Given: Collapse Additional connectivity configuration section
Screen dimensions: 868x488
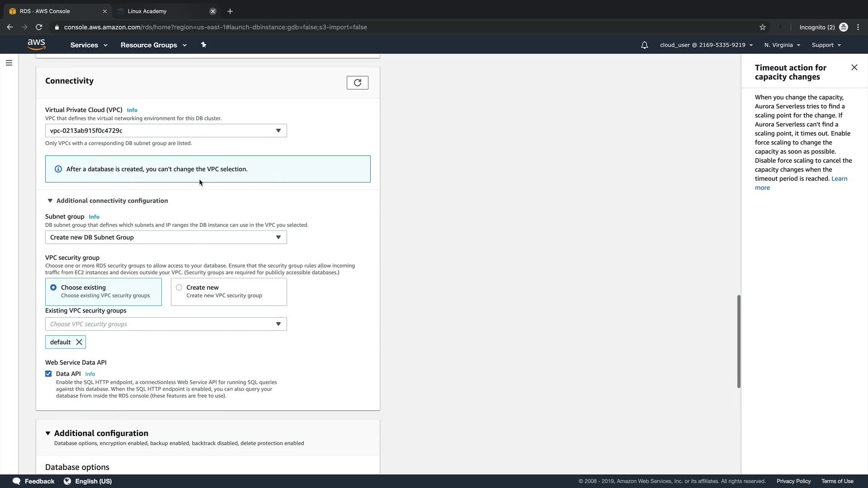Looking at the screenshot, I should [50, 201].
